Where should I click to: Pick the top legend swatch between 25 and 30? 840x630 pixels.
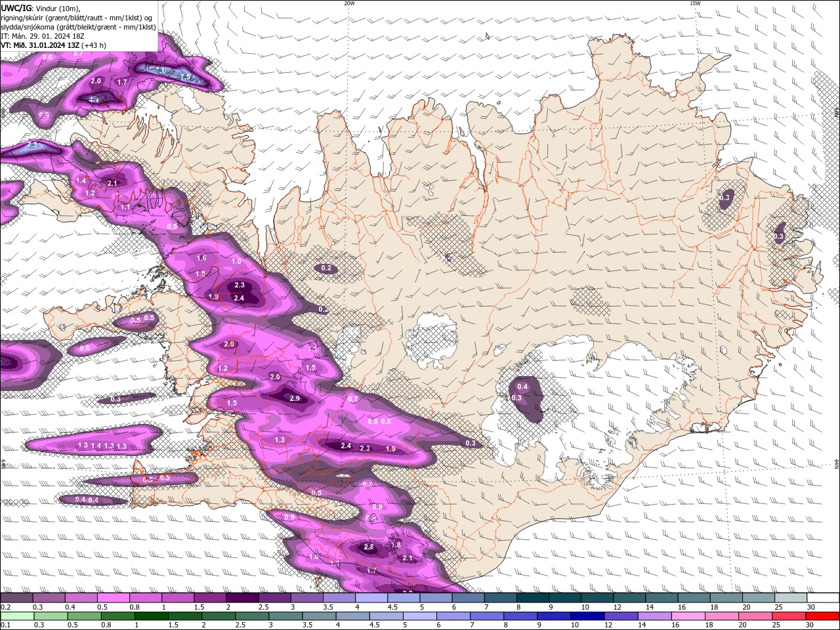(790, 597)
